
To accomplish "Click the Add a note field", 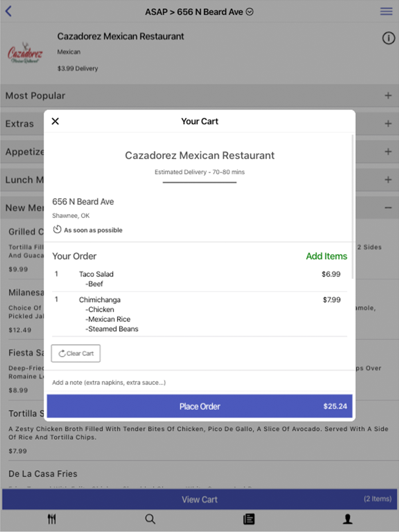I will tap(199, 382).
